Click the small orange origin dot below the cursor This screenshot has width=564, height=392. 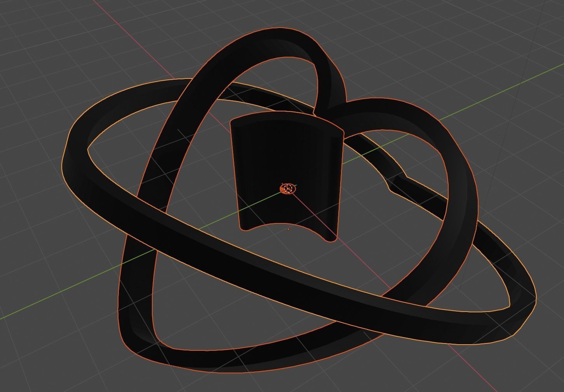[x=288, y=229]
